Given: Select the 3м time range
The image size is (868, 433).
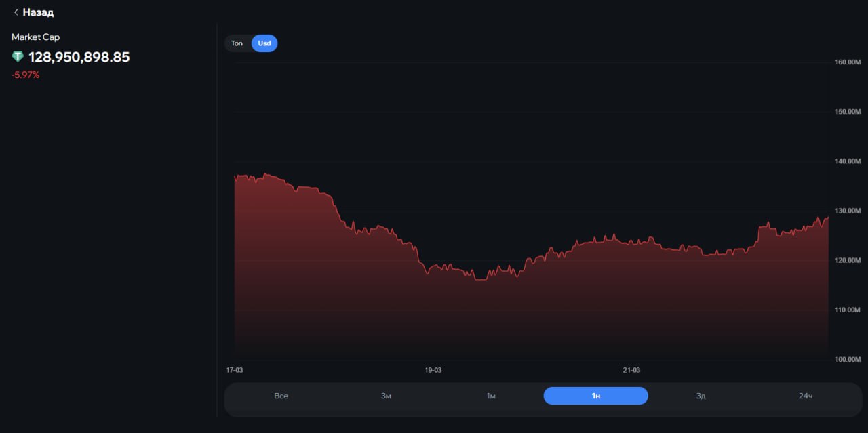Looking at the screenshot, I should [x=386, y=396].
